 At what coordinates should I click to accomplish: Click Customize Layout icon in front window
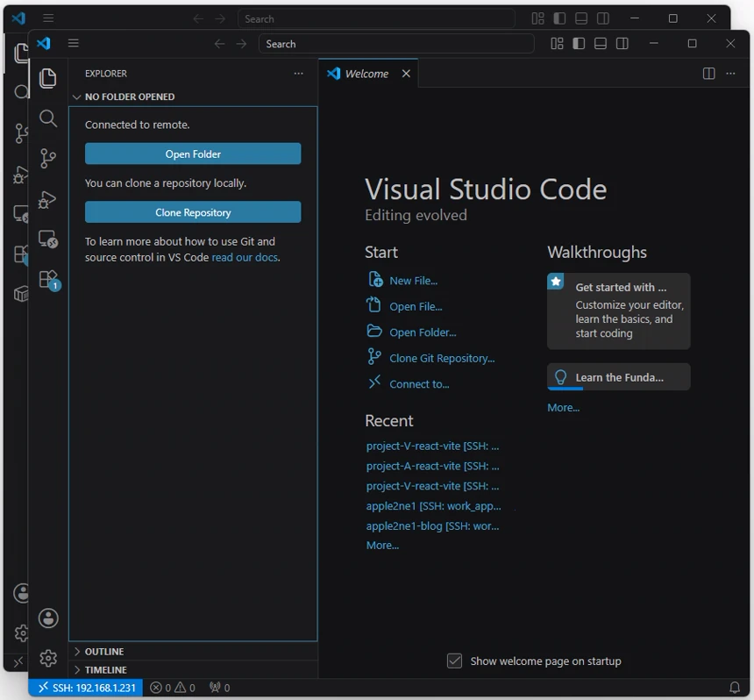point(557,44)
